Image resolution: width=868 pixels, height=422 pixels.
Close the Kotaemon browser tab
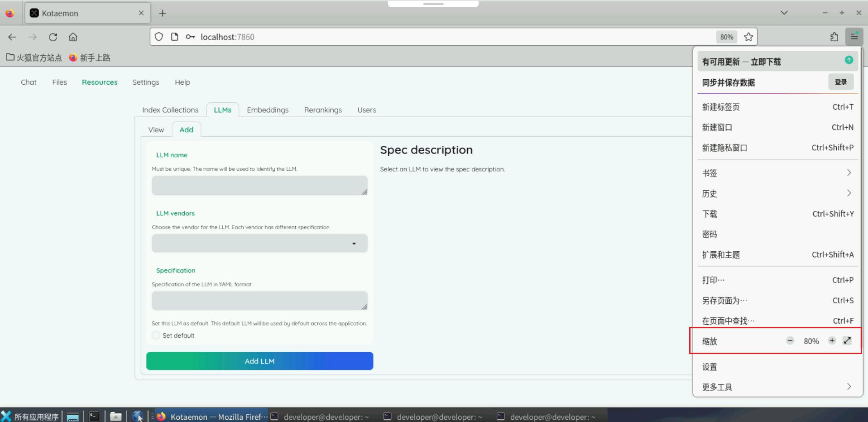pos(141,13)
